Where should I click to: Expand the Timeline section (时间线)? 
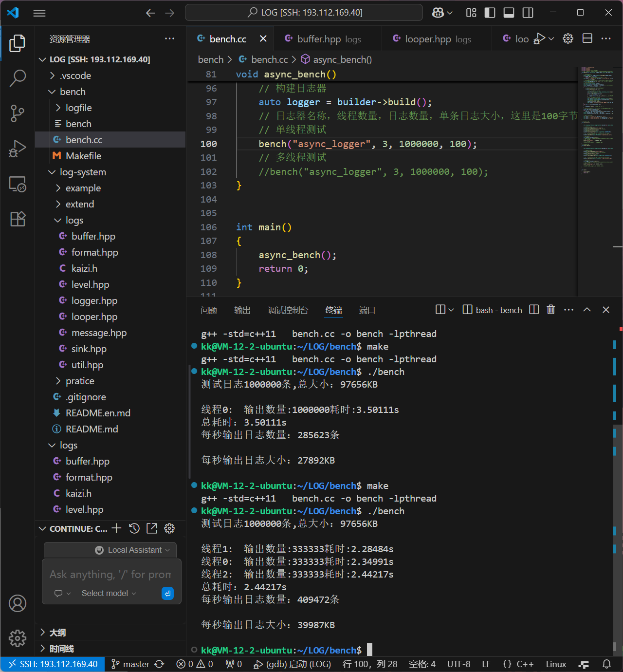click(x=110, y=649)
